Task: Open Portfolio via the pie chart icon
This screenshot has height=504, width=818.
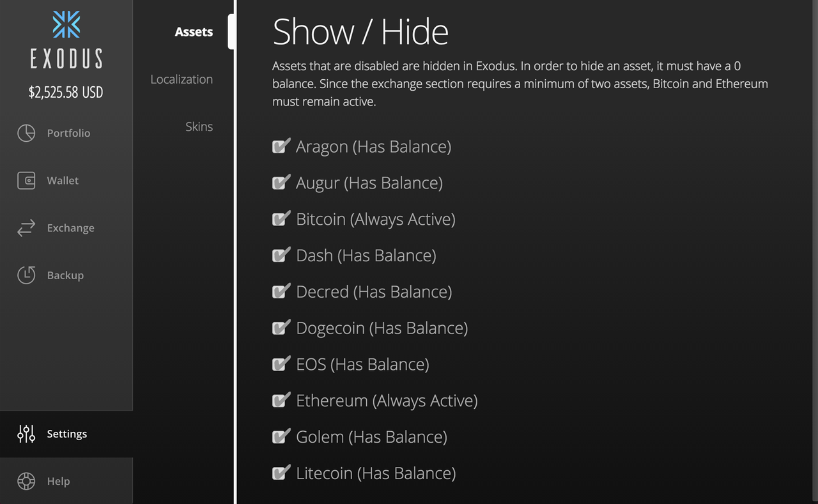Action: (26, 133)
